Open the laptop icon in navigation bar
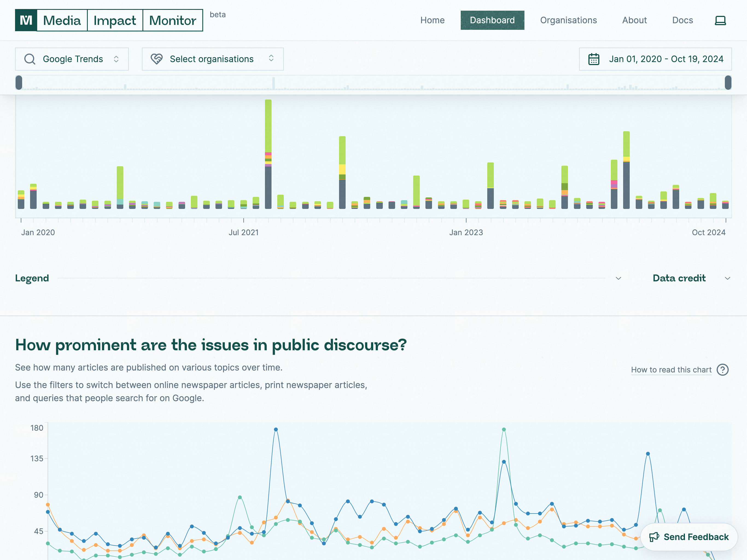 click(720, 20)
